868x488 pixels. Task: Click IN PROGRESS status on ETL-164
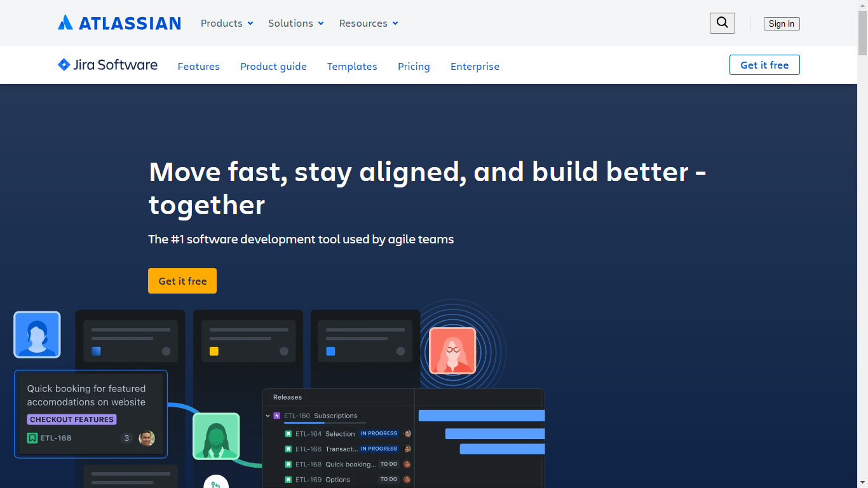tap(379, 433)
